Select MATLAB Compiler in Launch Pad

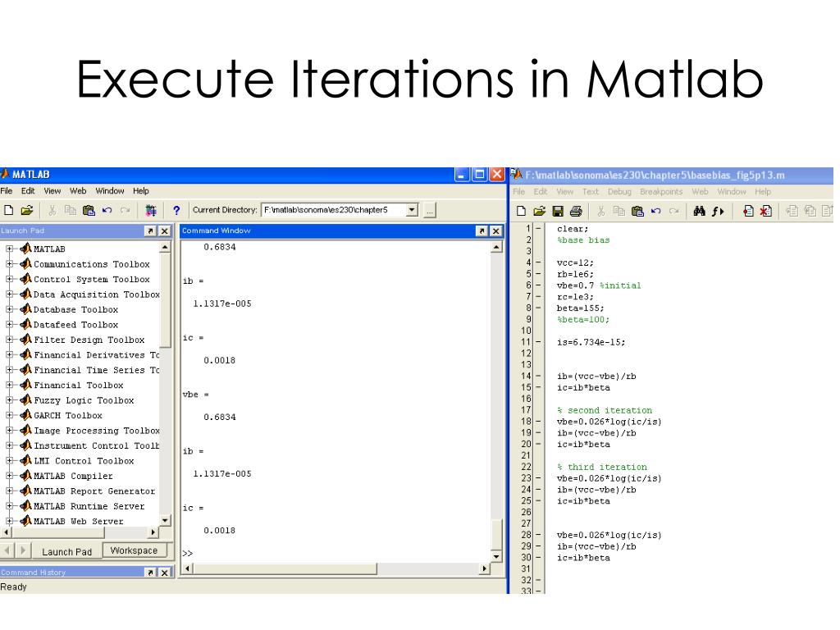(x=73, y=476)
